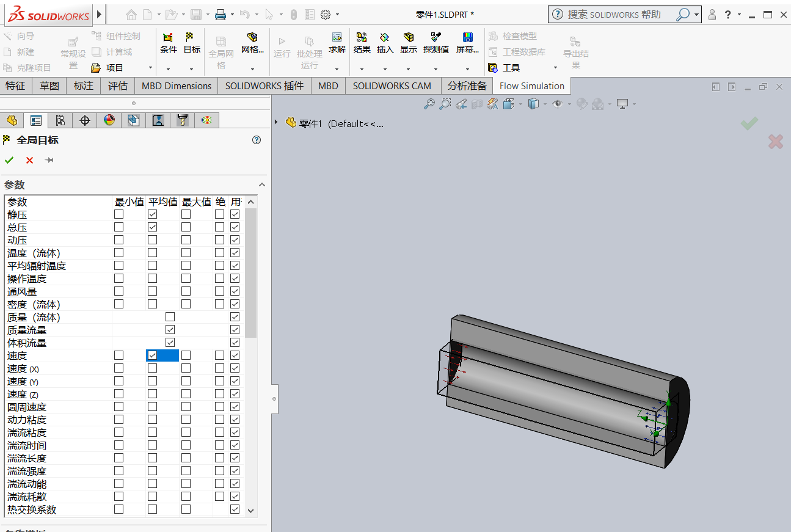Viewport: 791px width, 532px height.
Task: Uncheck the 质量流量 average value checkbox
Action: coord(170,329)
